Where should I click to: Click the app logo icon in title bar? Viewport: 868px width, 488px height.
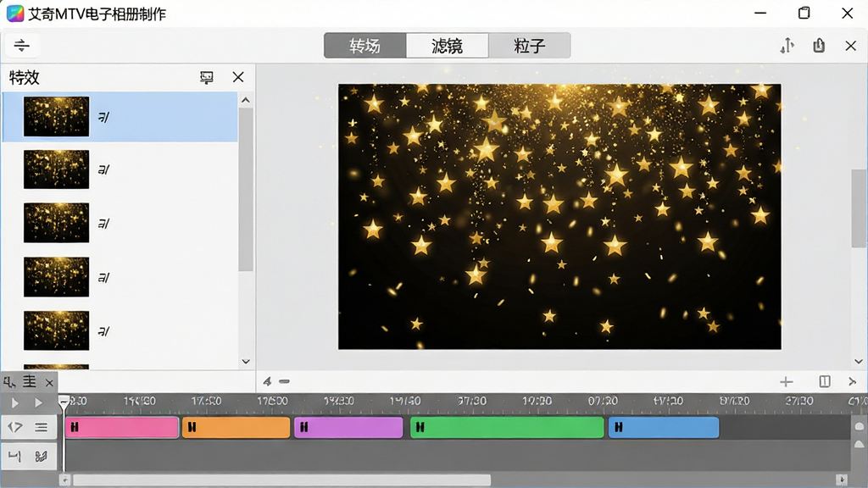tap(15, 14)
